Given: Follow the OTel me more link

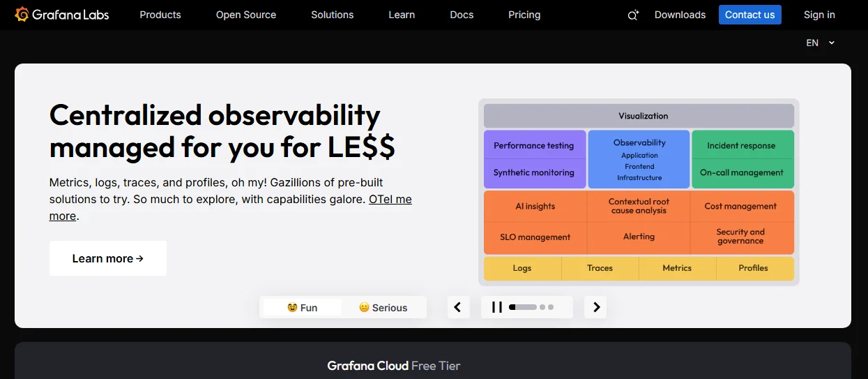Looking at the screenshot, I should coord(390,199).
